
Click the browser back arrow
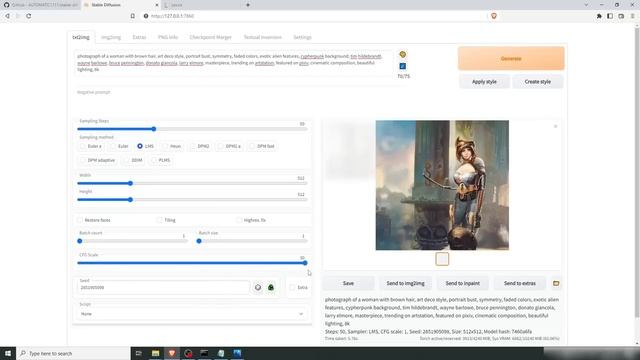(7, 16)
